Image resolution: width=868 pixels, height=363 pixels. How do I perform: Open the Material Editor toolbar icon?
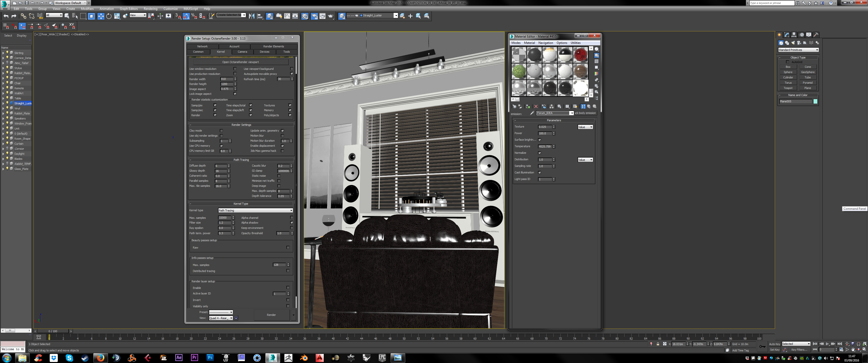[305, 16]
